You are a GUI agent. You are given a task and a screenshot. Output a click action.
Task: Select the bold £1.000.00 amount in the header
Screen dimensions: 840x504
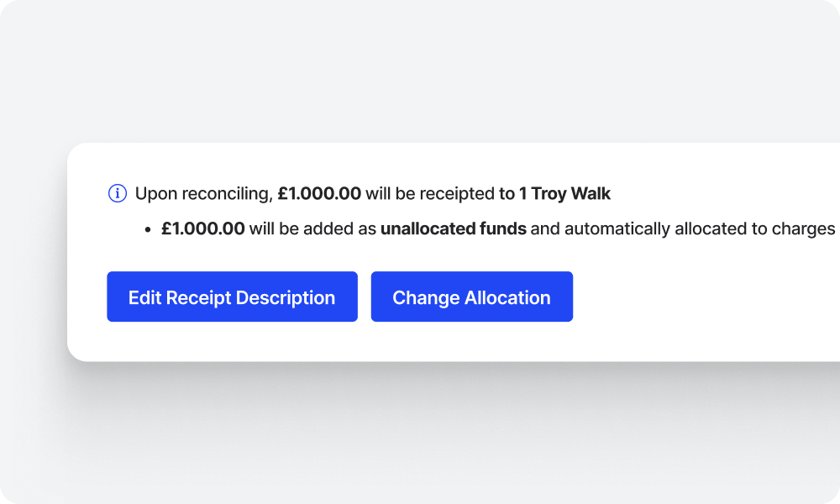coord(318,193)
